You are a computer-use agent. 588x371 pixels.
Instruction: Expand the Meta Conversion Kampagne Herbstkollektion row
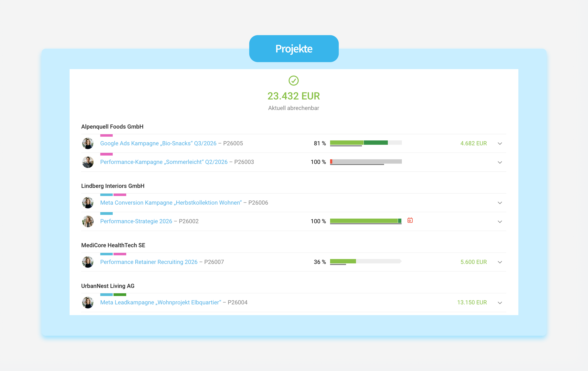coord(500,203)
